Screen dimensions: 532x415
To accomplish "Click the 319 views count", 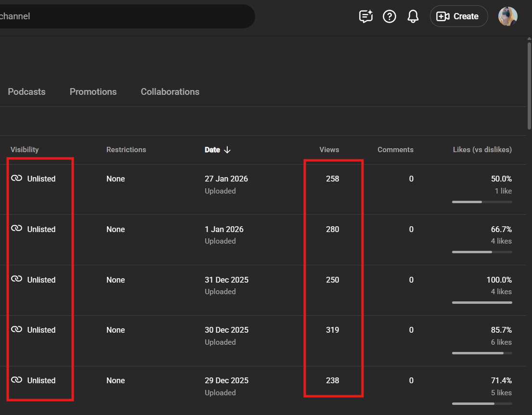I will 332,330.
